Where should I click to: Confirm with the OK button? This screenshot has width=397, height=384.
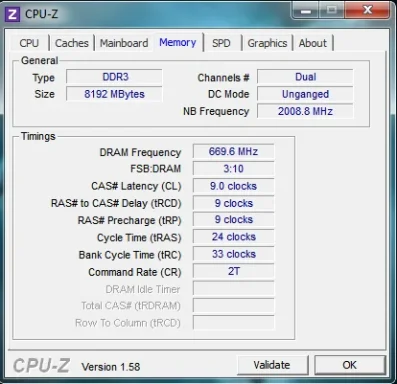click(349, 365)
